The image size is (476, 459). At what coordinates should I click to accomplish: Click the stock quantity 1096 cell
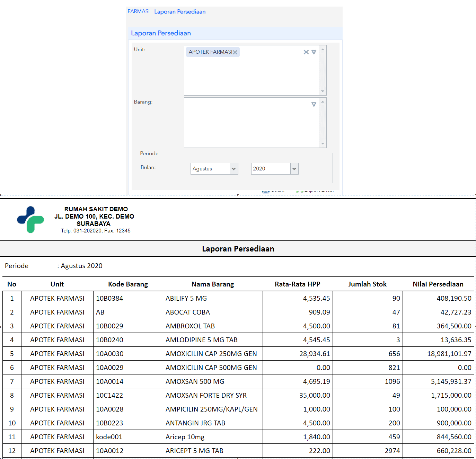[368, 381]
